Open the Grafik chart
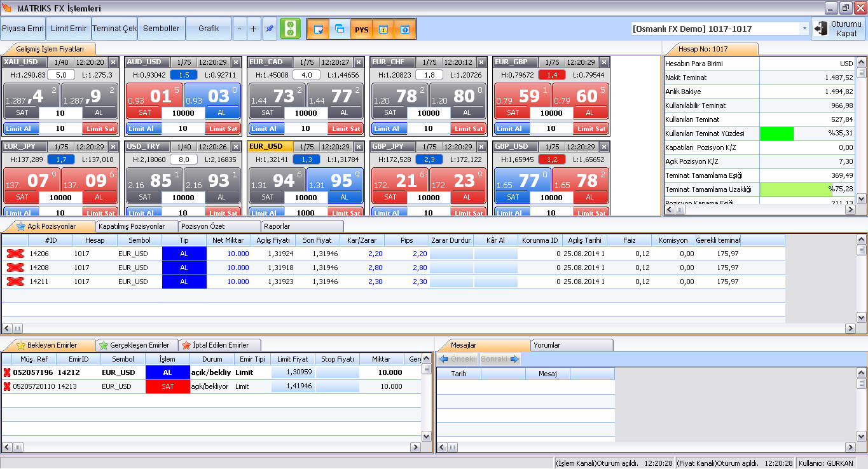The height and width of the screenshot is (469, 868). [209, 29]
